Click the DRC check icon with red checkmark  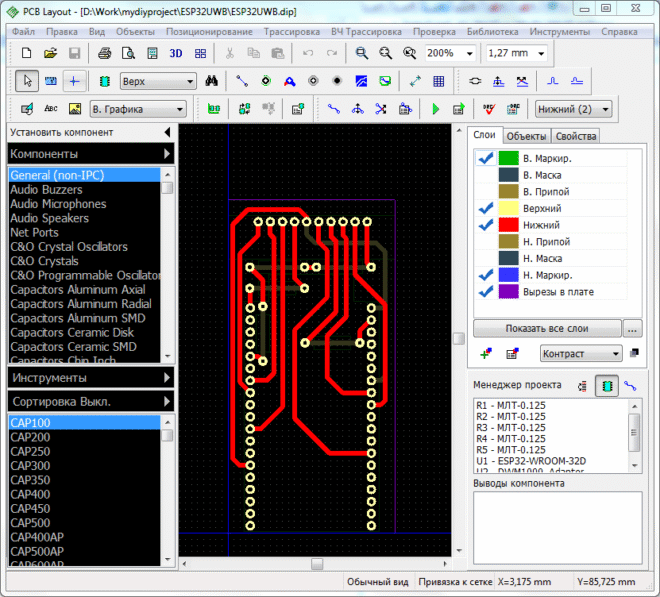489,109
